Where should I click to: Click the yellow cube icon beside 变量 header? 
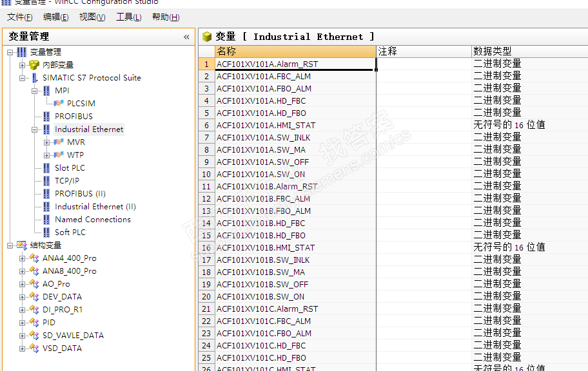pos(207,37)
